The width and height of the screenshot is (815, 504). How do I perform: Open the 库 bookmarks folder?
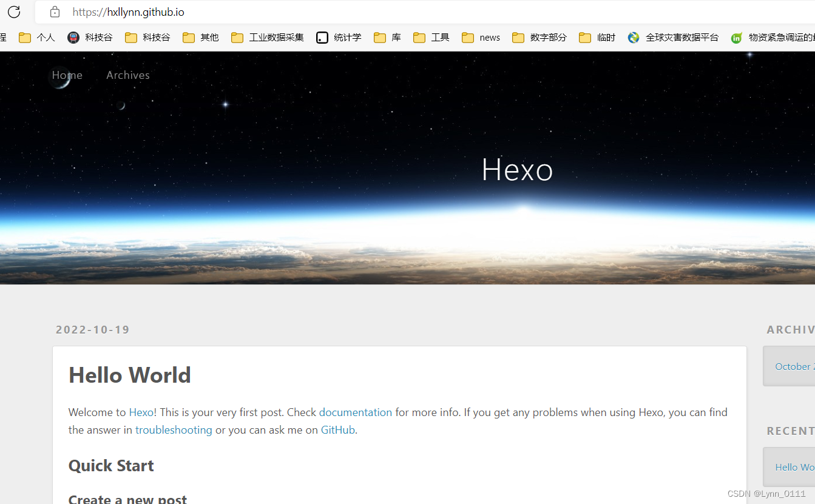[387, 38]
